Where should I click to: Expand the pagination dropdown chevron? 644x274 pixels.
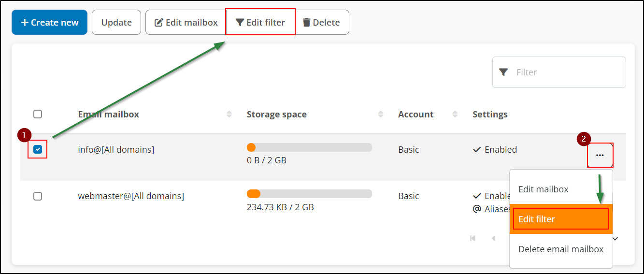615,238
